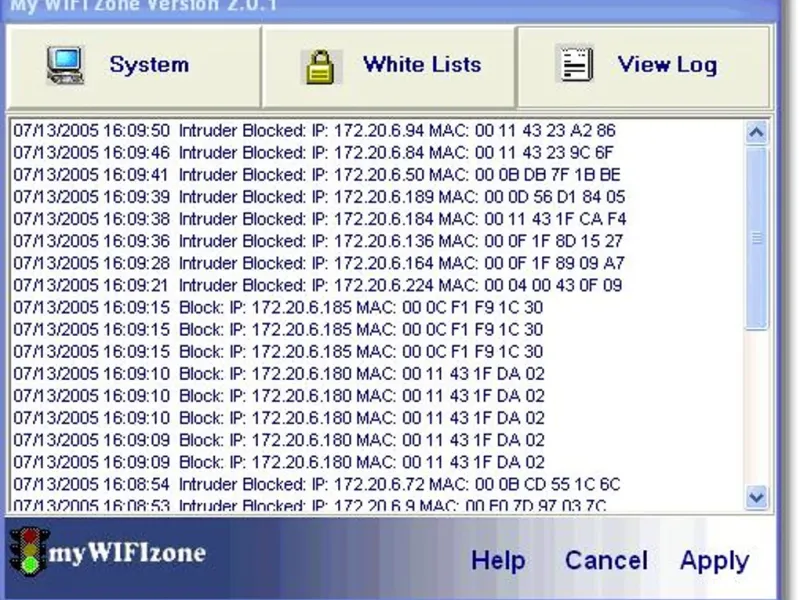
Task: Switch to the White Lists tab
Action: (388, 67)
